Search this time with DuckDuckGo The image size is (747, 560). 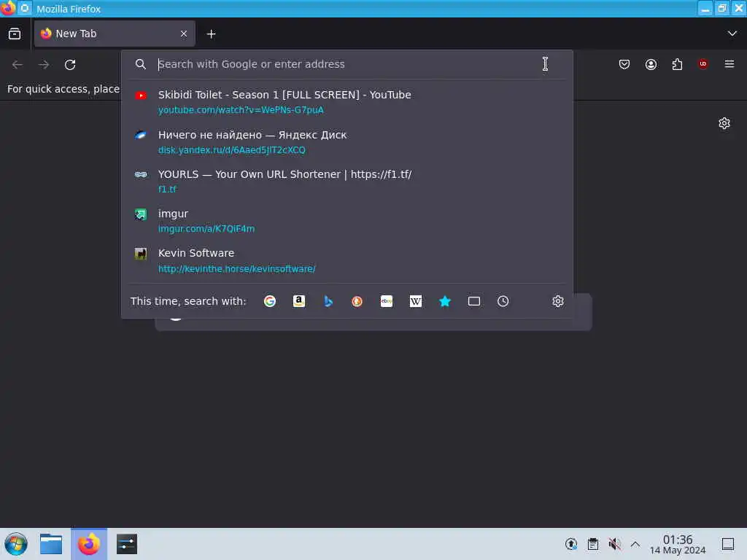[x=357, y=301]
